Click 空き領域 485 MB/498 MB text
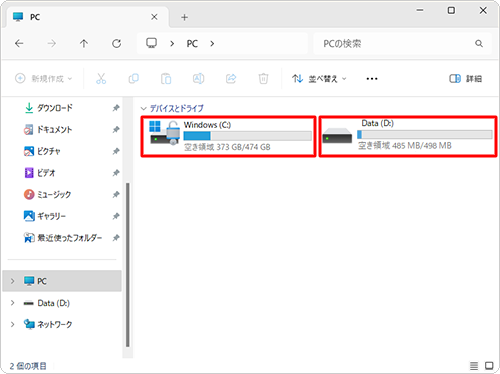 [405, 146]
